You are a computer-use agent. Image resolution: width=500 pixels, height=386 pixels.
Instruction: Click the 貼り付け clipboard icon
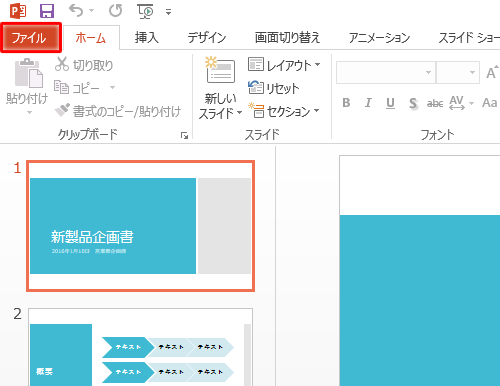[x=28, y=73]
